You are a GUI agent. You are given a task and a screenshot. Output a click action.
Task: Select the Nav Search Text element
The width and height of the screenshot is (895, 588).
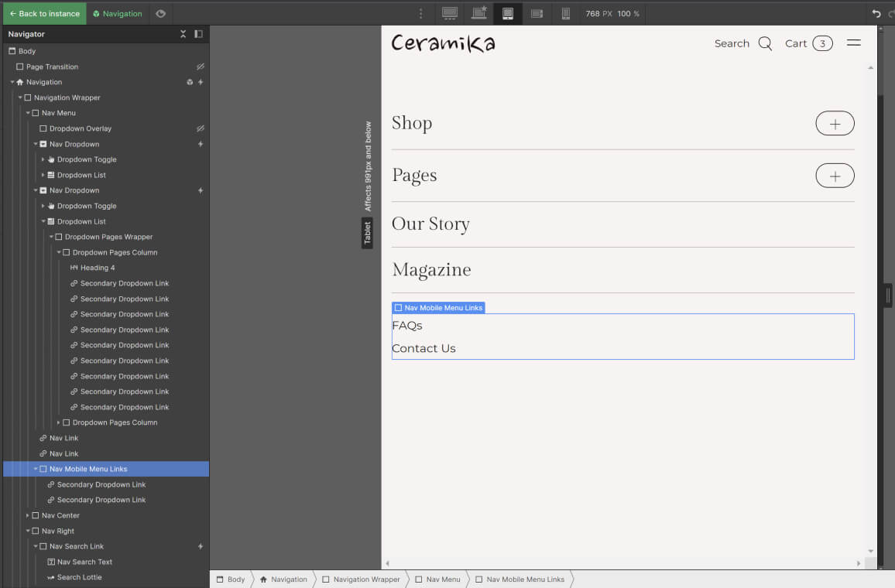[x=79, y=562]
